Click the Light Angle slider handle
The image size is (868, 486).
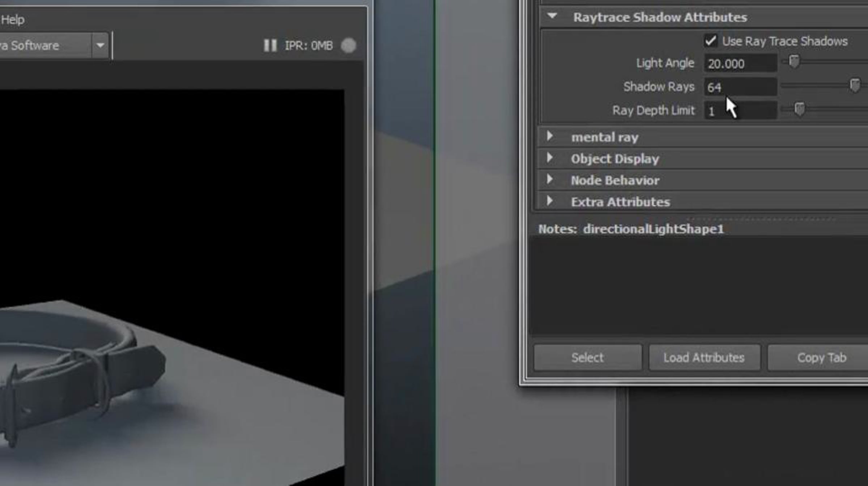794,62
